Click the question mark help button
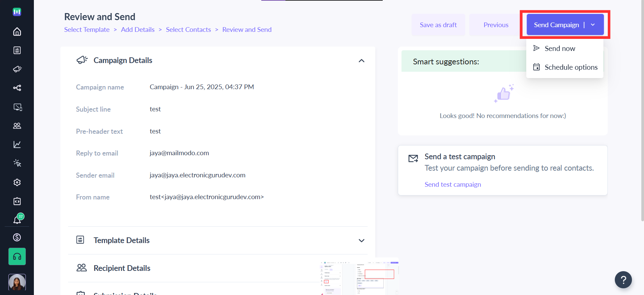 623,280
